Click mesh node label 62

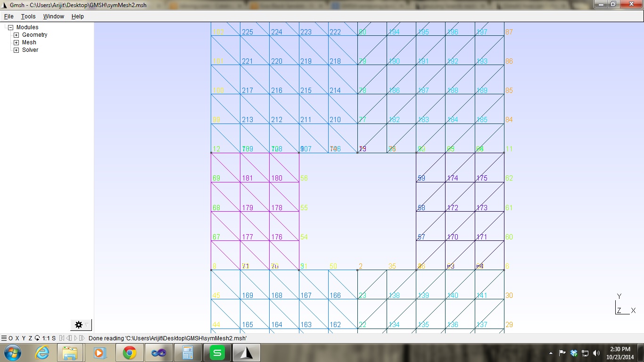tap(509, 178)
